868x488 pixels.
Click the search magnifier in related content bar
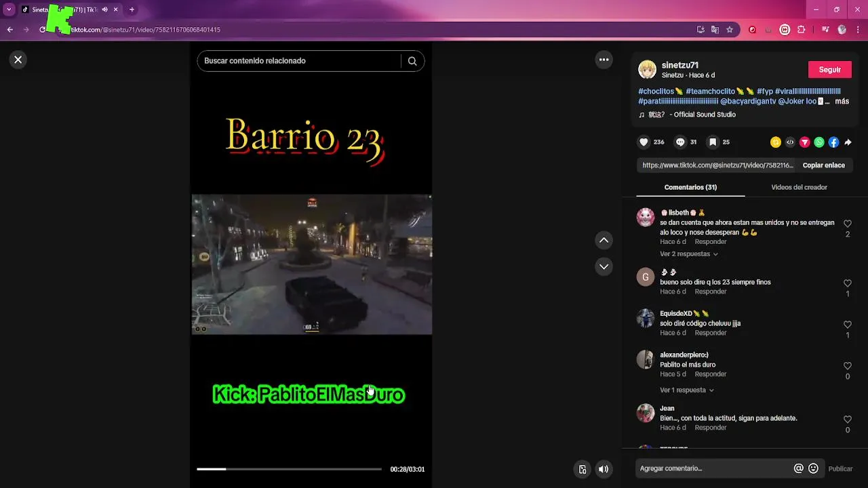click(x=412, y=61)
